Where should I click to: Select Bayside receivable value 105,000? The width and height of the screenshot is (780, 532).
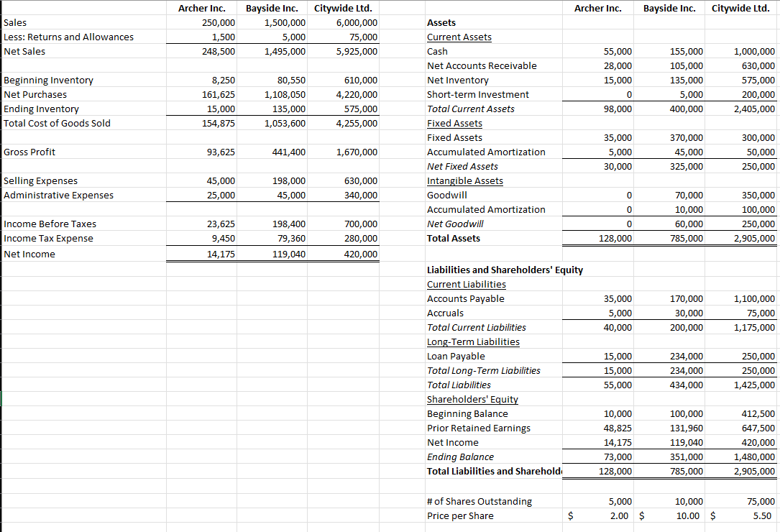coord(687,65)
